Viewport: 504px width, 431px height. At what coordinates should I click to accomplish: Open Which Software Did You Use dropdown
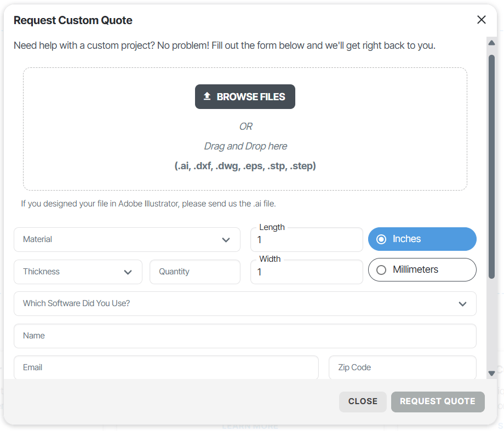click(245, 304)
